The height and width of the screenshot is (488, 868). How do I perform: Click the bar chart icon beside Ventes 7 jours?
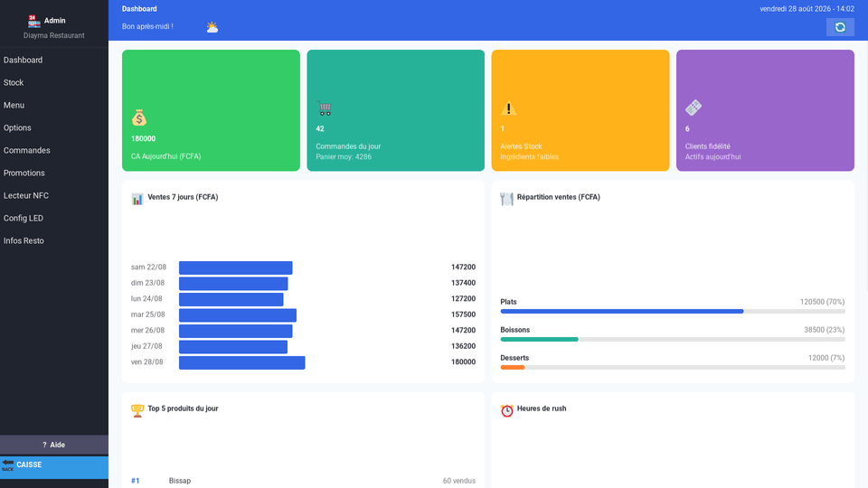point(137,199)
